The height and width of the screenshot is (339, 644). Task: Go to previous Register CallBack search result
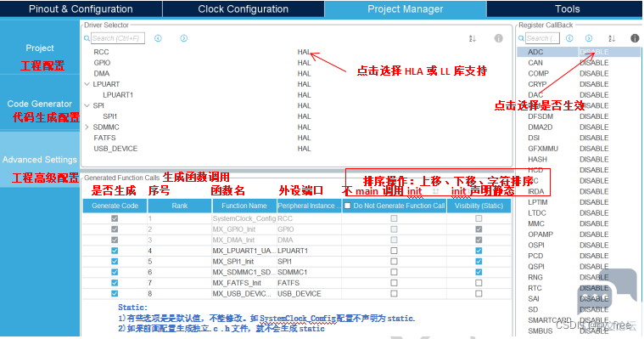(569, 38)
